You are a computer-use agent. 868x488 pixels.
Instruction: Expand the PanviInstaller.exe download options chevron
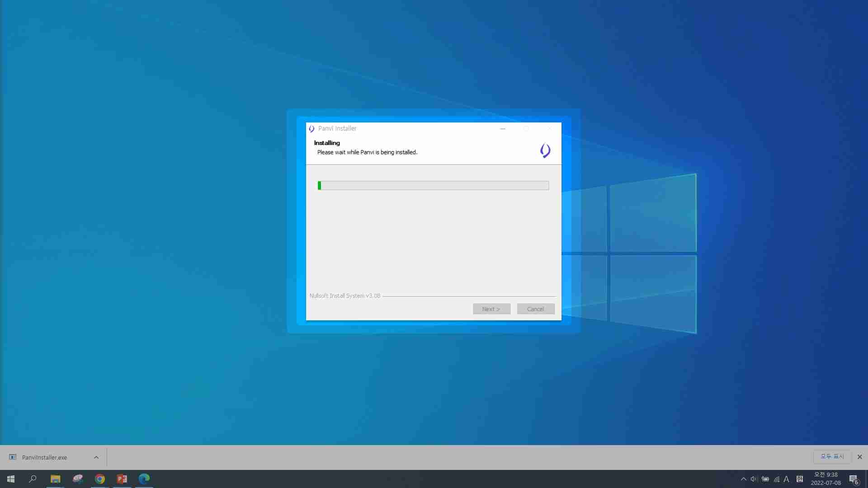[x=96, y=457]
